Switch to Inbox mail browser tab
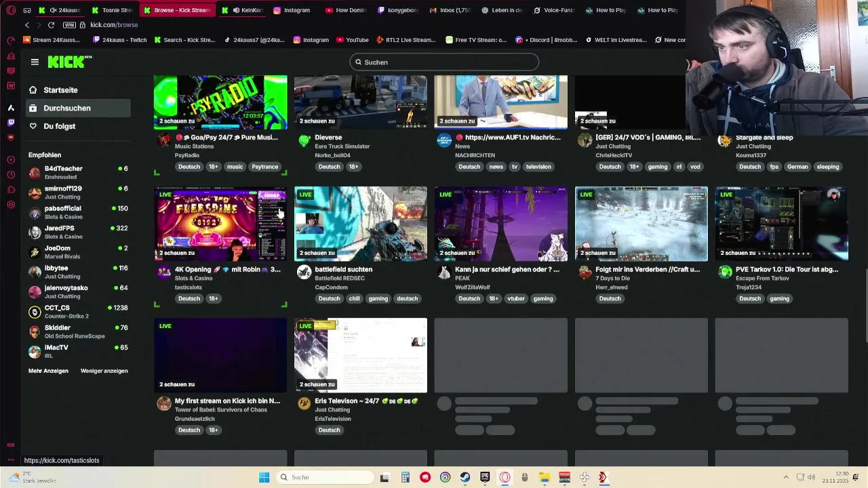The width and height of the screenshot is (868, 488). 449,10
